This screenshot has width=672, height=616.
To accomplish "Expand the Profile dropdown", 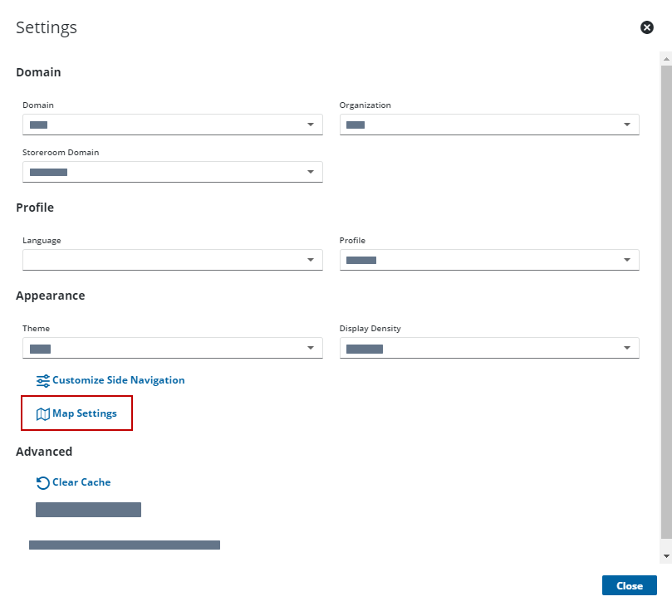I will [x=489, y=260].
